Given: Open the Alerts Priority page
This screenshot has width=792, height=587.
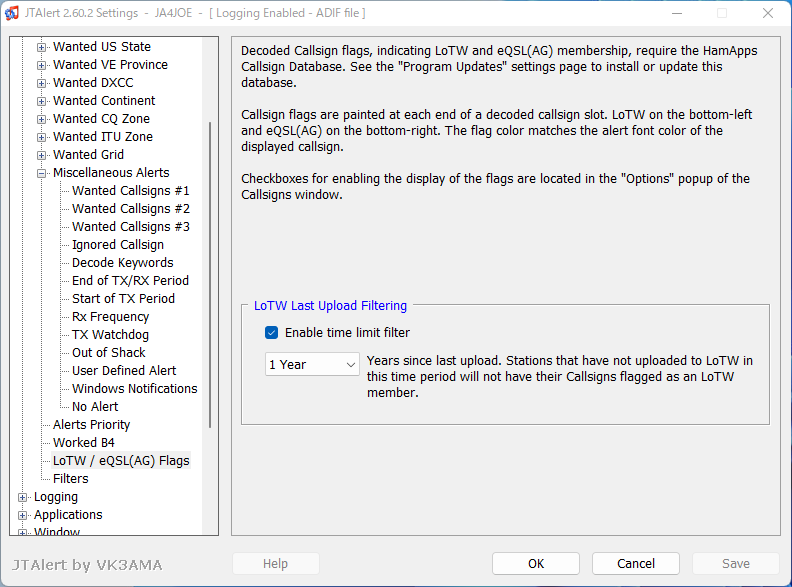Looking at the screenshot, I should pos(91,425).
